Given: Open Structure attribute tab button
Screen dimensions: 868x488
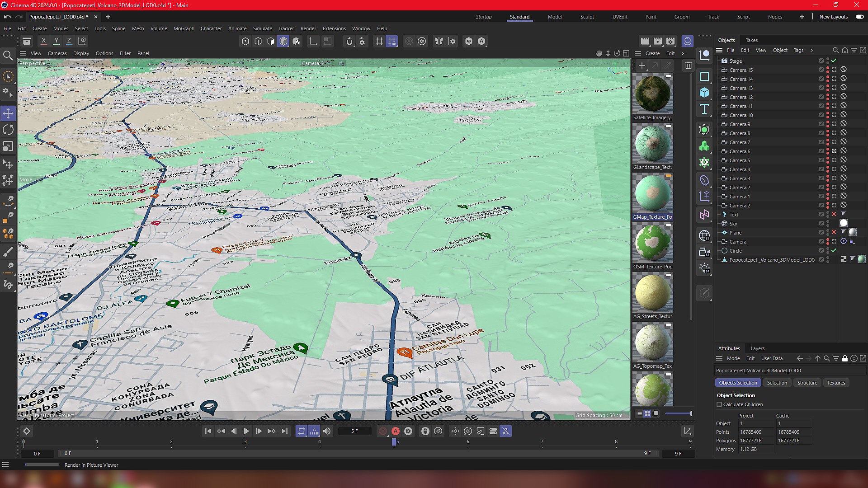Looking at the screenshot, I should point(807,383).
